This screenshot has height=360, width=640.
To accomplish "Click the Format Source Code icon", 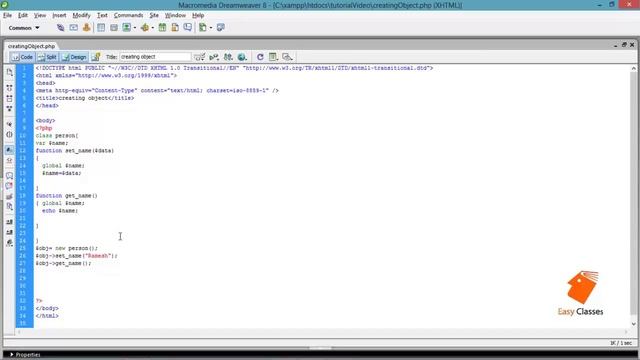I will point(9,243).
